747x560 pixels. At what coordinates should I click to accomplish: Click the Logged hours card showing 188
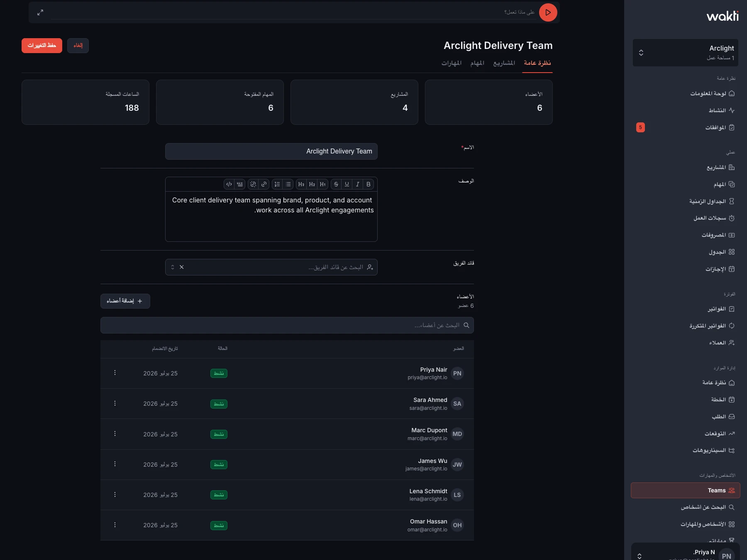point(85,102)
